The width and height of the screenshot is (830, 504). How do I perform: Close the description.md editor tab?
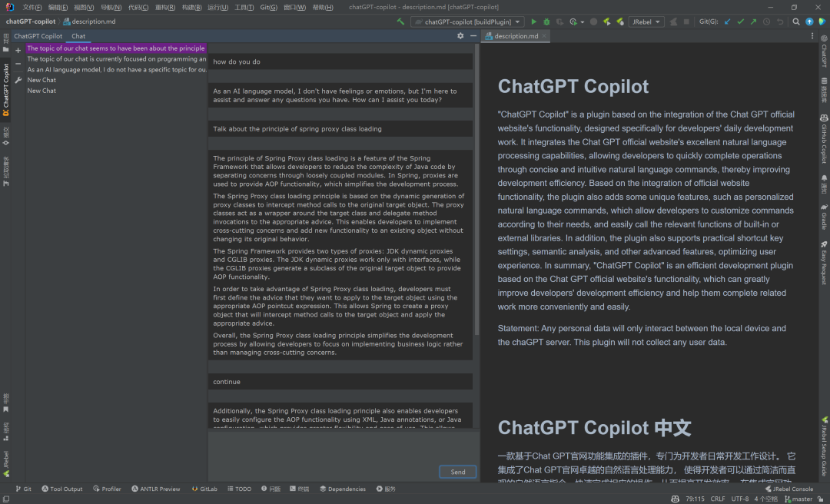click(544, 36)
